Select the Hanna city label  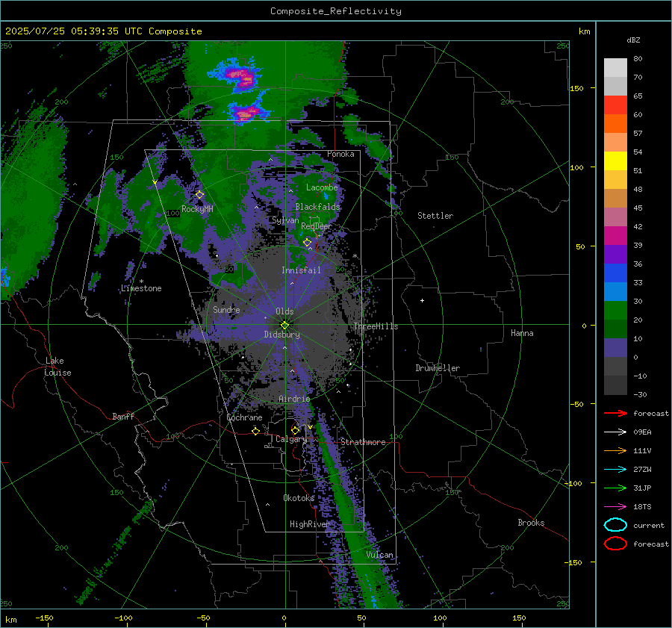tap(522, 333)
